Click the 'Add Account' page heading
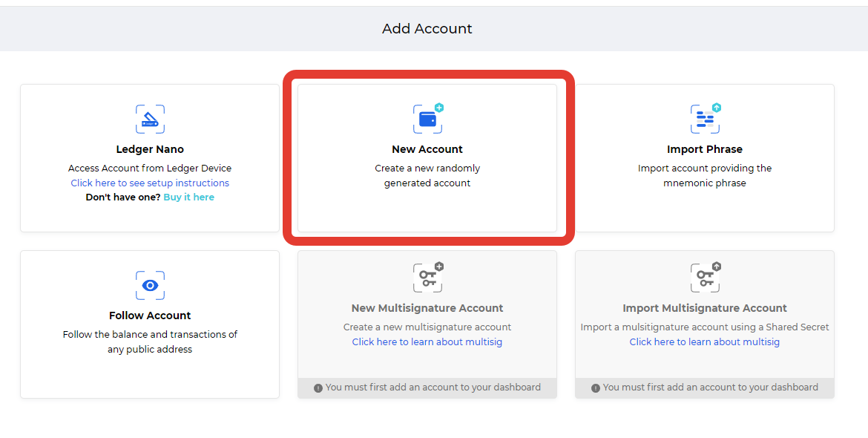The width and height of the screenshot is (868, 438). coord(427,29)
